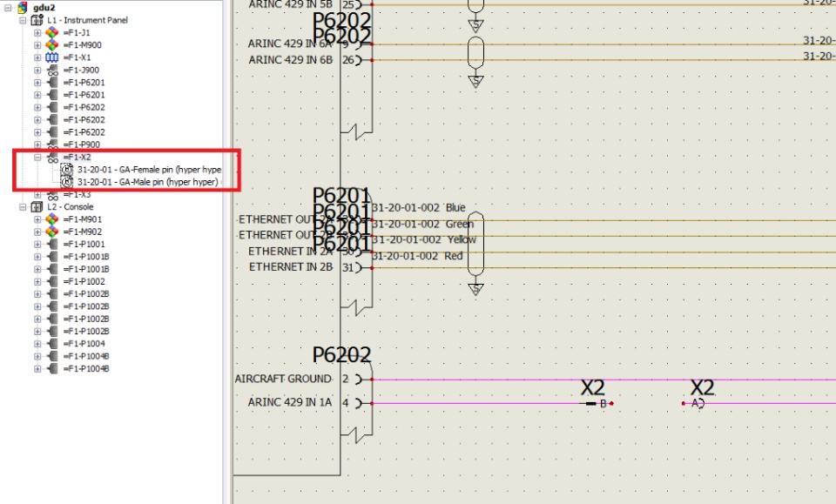Click the ETHERNET IN 2B label
The image size is (836, 504).
pos(291,267)
